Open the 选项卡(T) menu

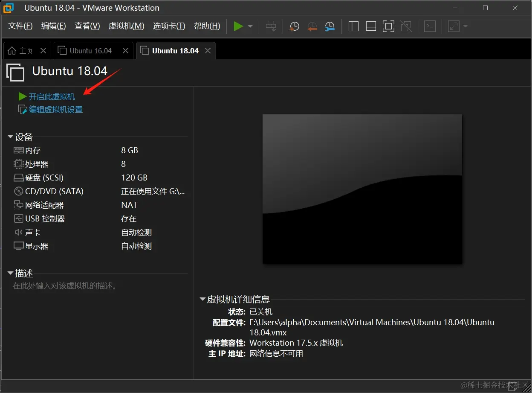(169, 26)
